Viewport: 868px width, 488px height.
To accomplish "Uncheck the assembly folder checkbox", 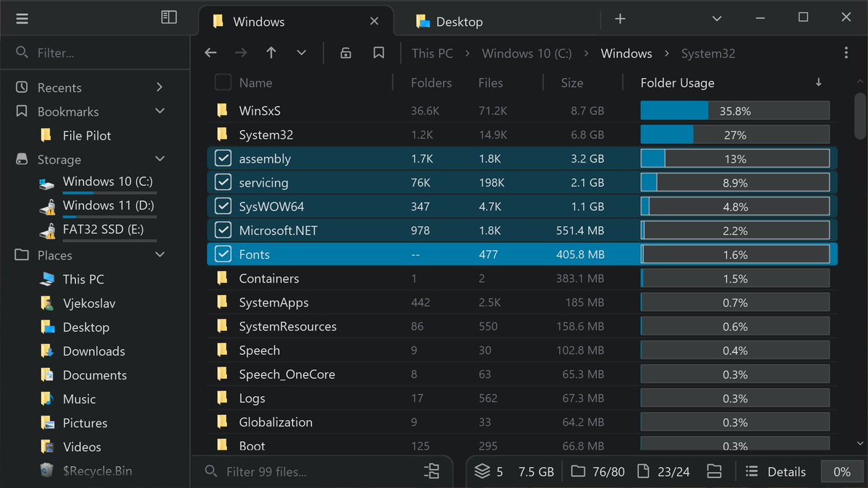I will (x=223, y=159).
